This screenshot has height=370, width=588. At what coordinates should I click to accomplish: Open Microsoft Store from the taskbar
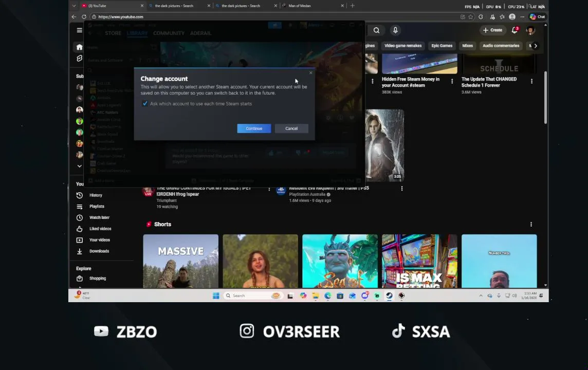340,296
